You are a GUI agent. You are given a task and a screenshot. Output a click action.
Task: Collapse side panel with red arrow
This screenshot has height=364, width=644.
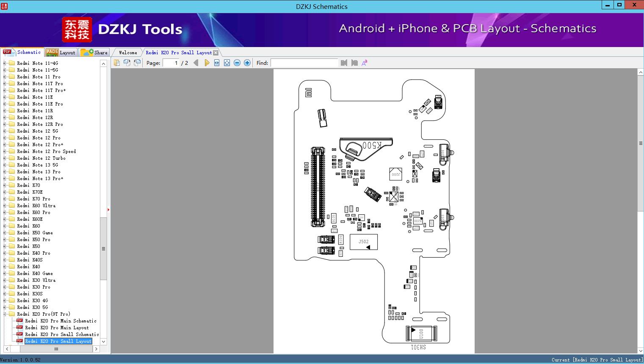point(108,210)
